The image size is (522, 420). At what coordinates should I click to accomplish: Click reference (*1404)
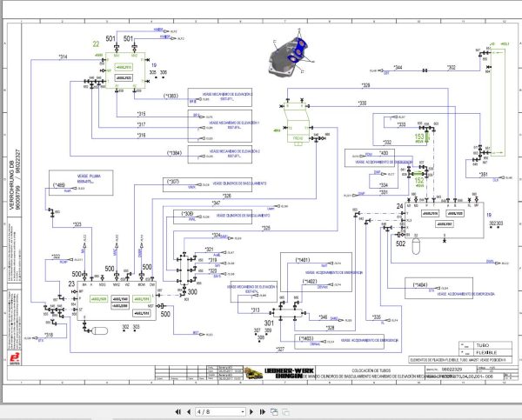point(420,285)
